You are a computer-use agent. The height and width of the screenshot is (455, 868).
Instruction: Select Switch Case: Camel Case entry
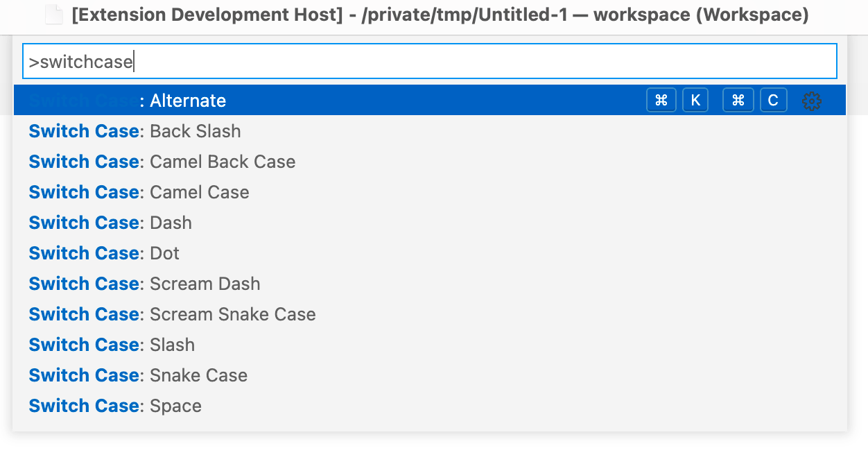pos(430,192)
